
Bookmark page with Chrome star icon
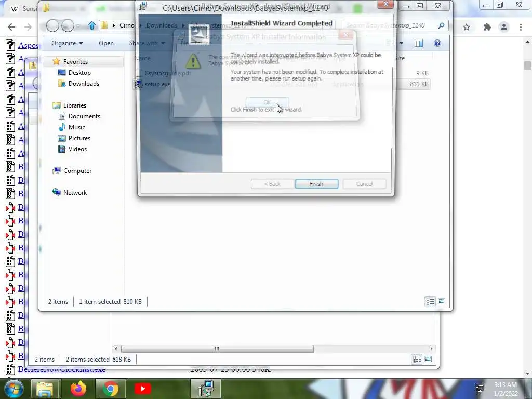click(467, 27)
